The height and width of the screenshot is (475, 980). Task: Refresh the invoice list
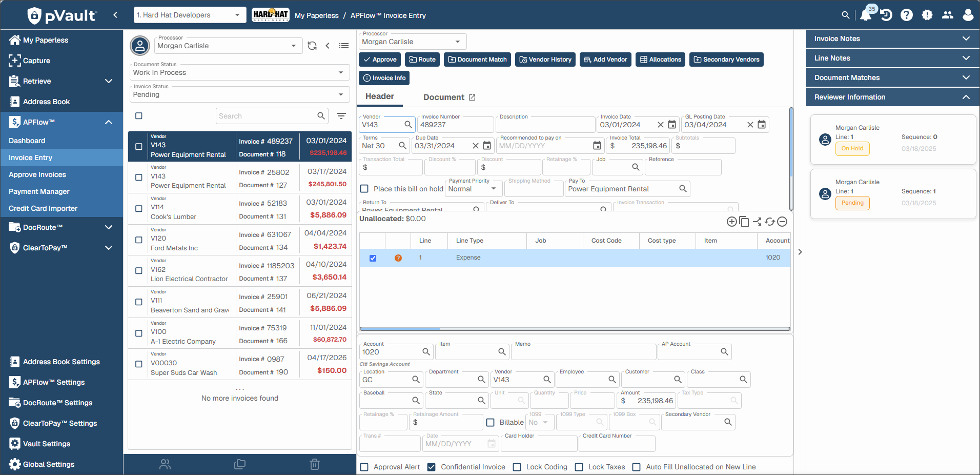312,46
